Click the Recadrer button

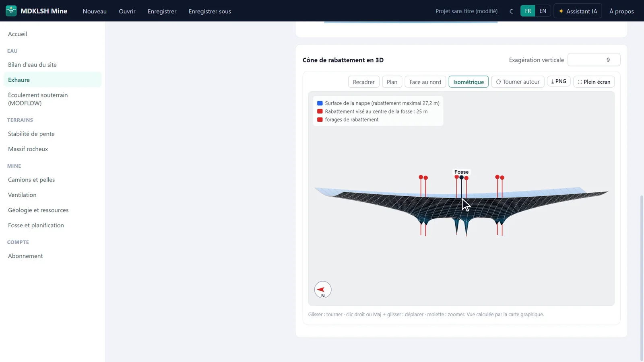coord(363,82)
